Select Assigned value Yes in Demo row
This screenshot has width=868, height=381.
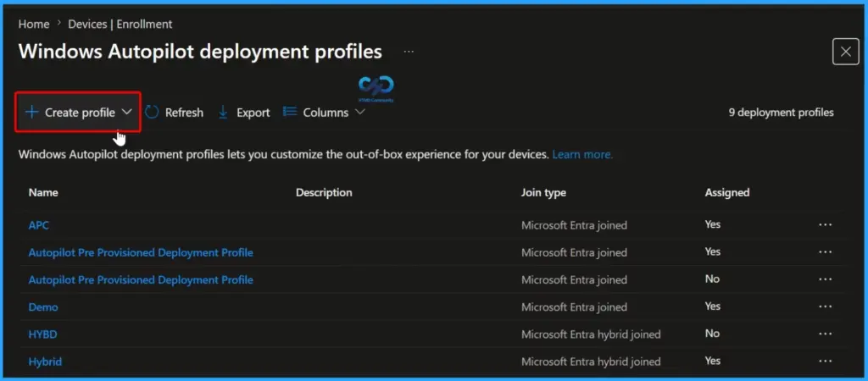tap(712, 306)
